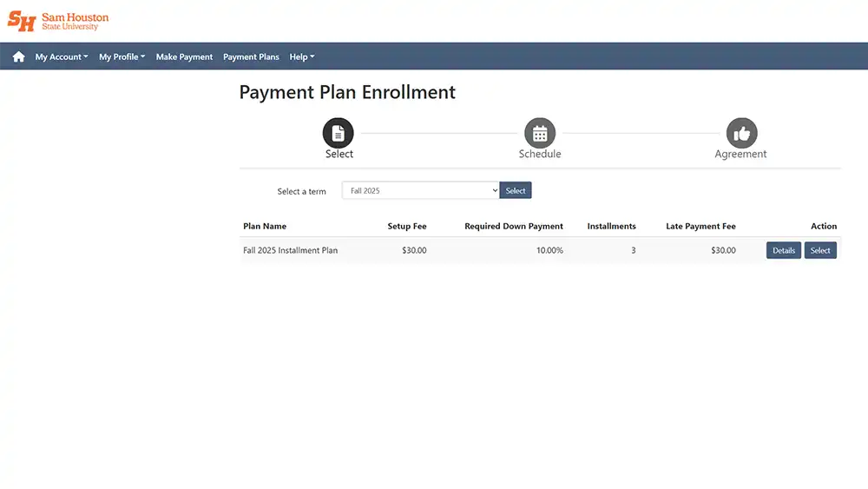The image size is (868, 489).
Task: Open Payment Plans from navigation bar
Action: click(x=251, y=56)
